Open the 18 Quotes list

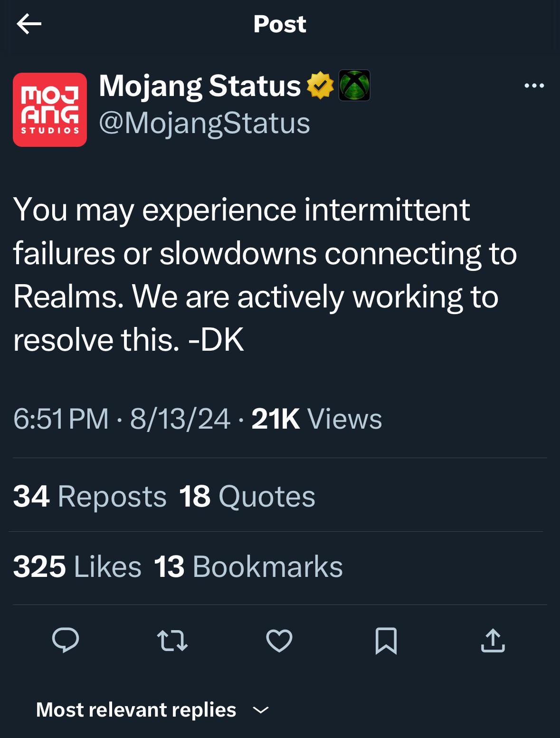(x=246, y=497)
